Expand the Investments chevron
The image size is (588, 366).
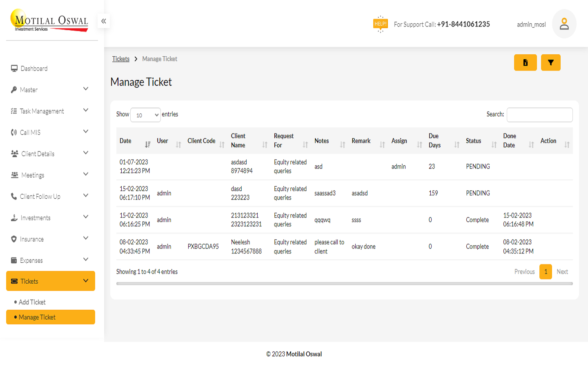tap(86, 217)
